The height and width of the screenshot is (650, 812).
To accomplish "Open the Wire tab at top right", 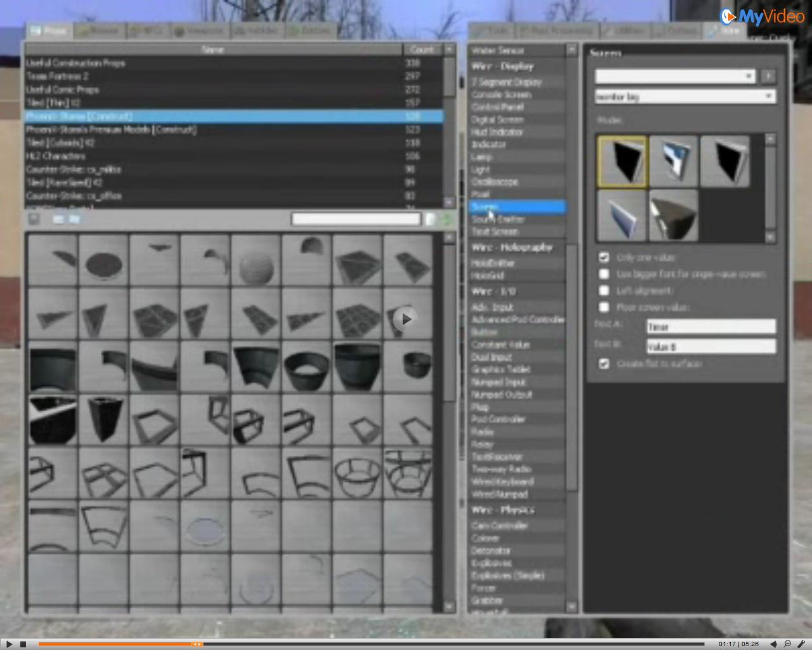I will tap(724, 30).
